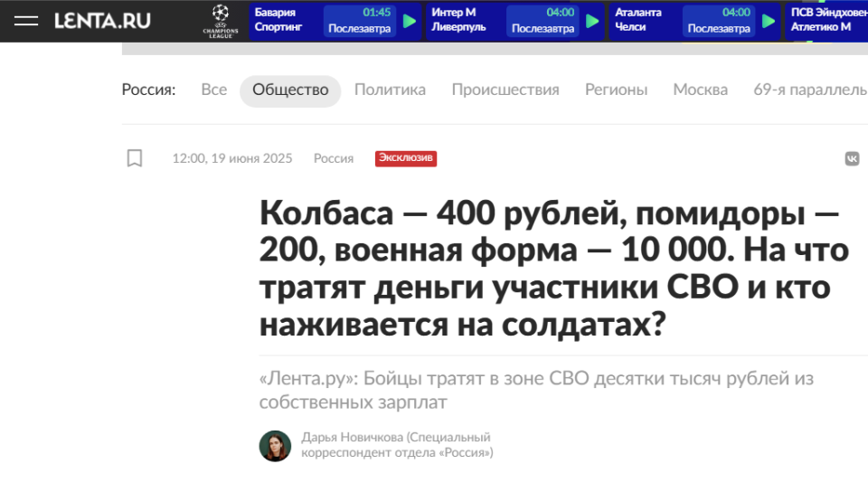
Task: Open the Россия rubric link near the date
Action: pos(334,158)
